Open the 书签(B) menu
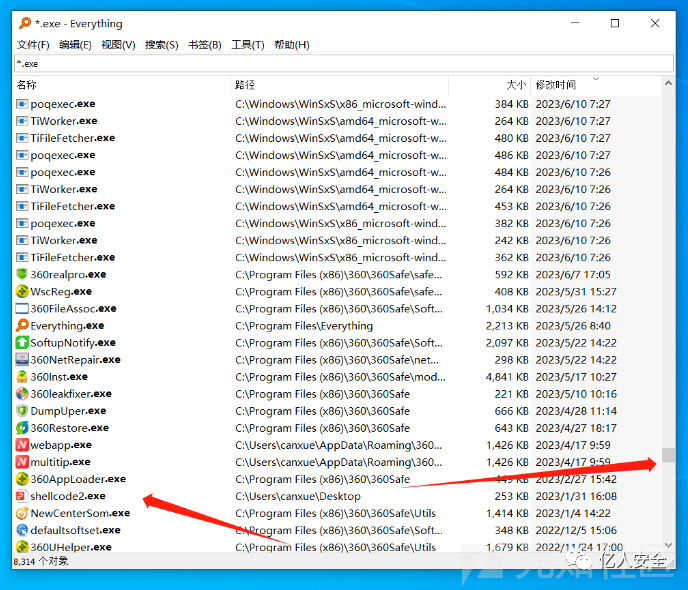688x590 pixels. point(204,45)
